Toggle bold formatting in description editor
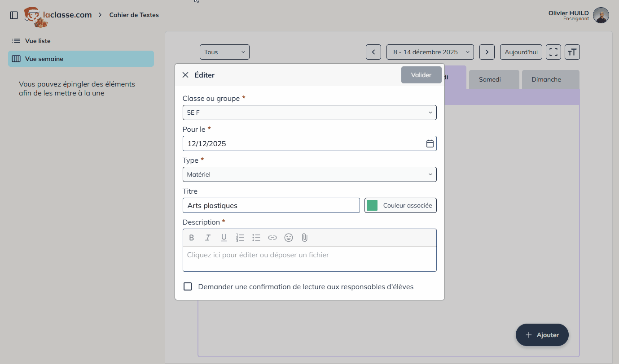The width and height of the screenshot is (619, 364). tap(192, 238)
